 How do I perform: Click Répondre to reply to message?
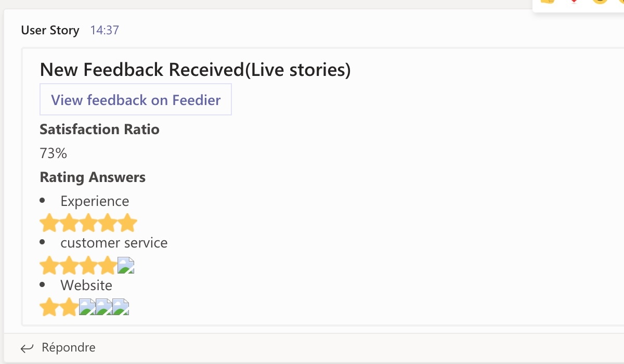click(69, 347)
